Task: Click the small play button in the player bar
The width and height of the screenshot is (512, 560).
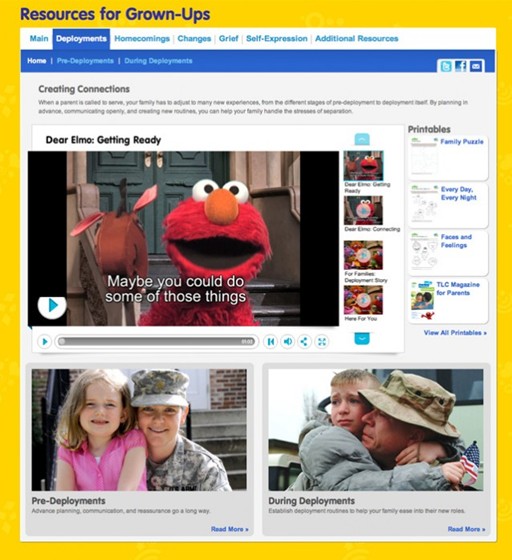Action: click(44, 342)
